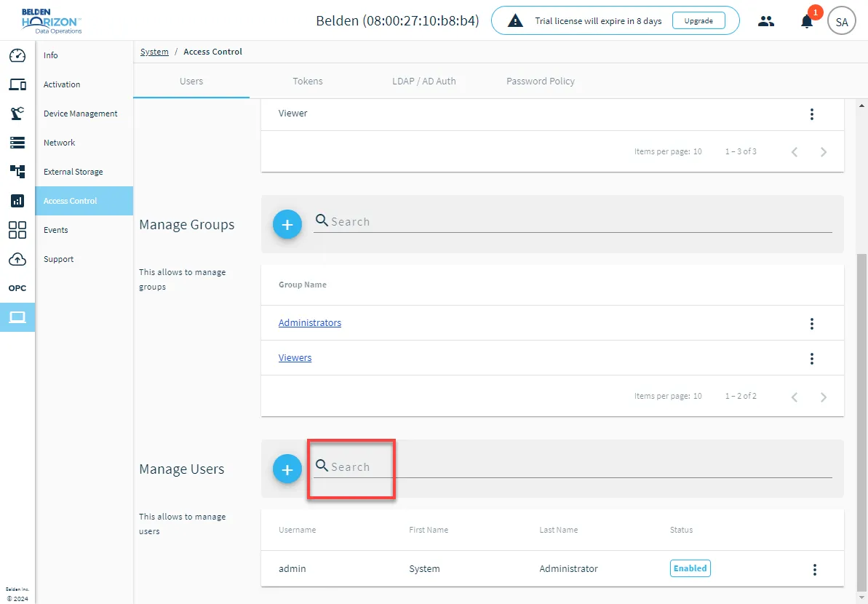Switch to the Password Policy tab
The width and height of the screenshot is (868, 604).
click(541, 81)
